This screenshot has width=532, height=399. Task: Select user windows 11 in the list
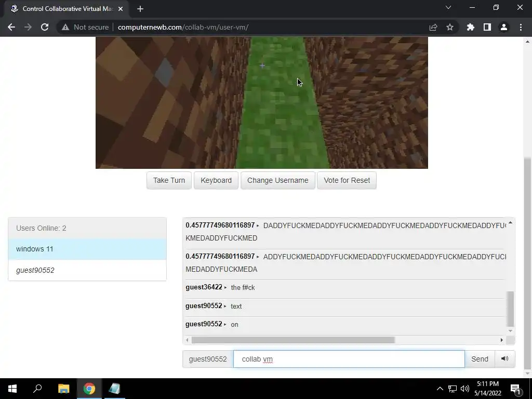click(x=87, y=249)
